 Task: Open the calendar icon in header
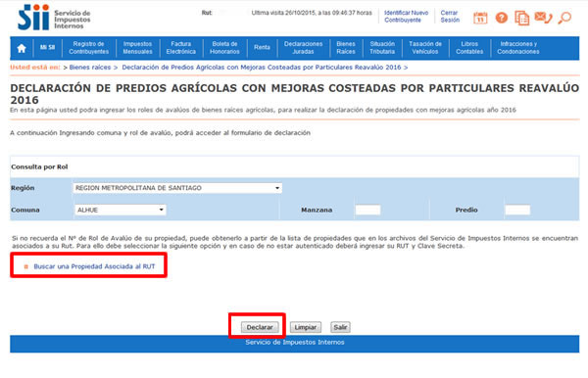pos(480,18)
